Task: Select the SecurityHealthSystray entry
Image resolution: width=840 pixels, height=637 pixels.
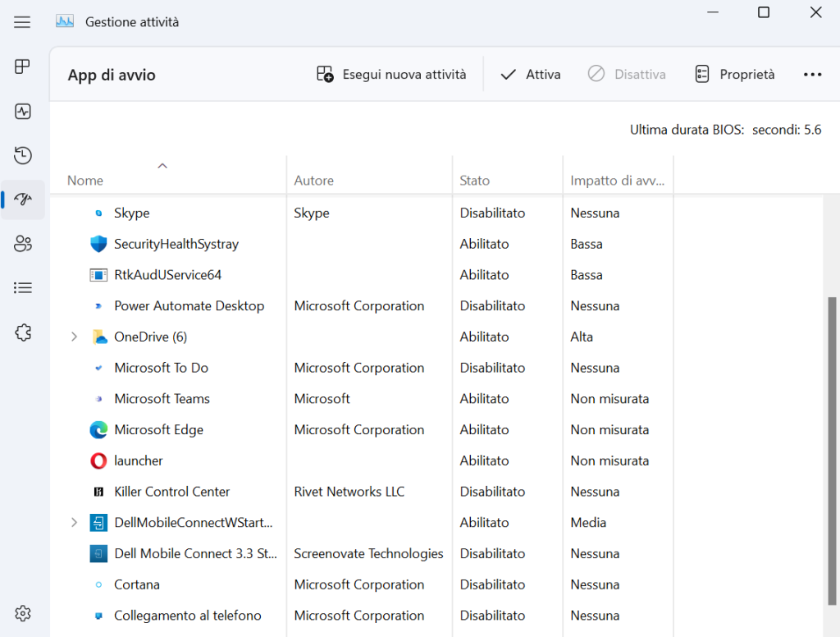Action: click(176, 244)
